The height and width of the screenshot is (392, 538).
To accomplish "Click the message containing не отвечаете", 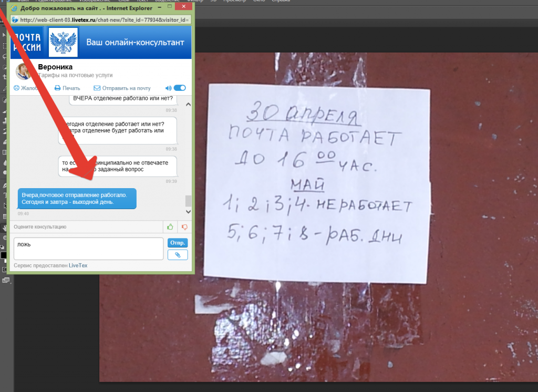I will click(x=118, y=166).
